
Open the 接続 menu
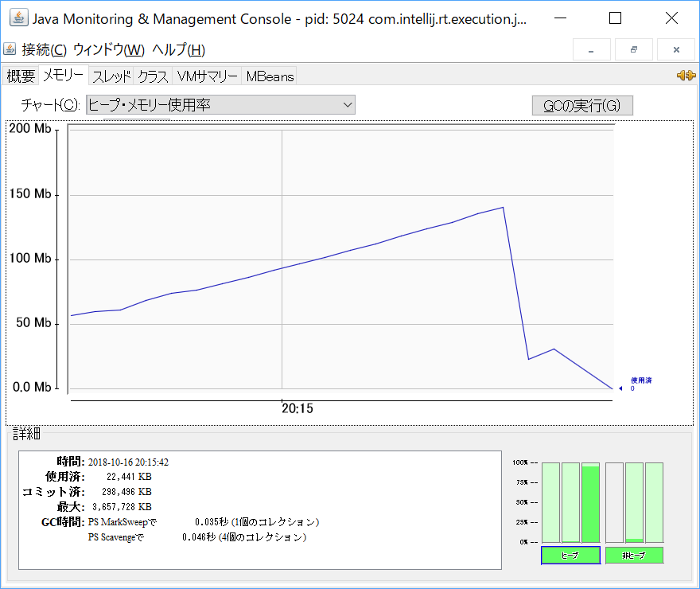click(x=45, y=50)
